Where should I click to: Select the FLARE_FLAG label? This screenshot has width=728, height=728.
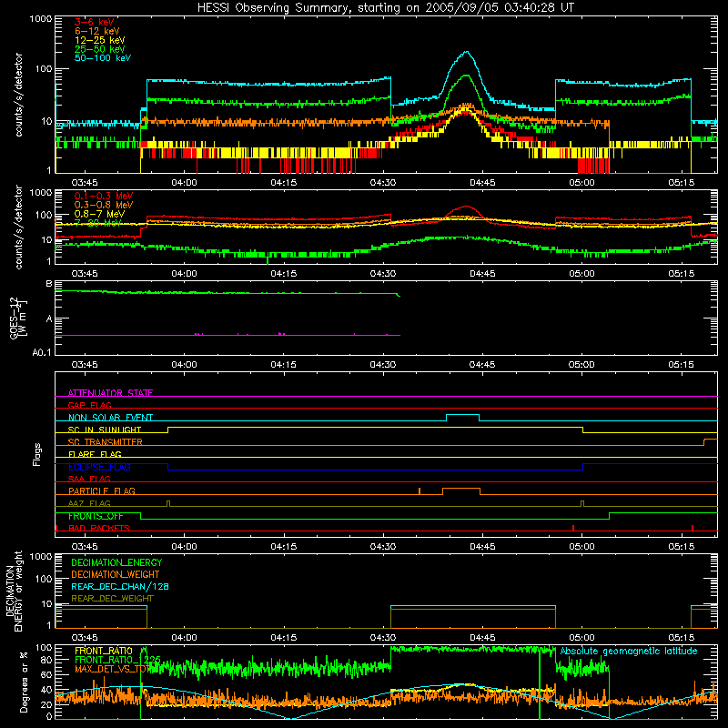click(95, 454)
